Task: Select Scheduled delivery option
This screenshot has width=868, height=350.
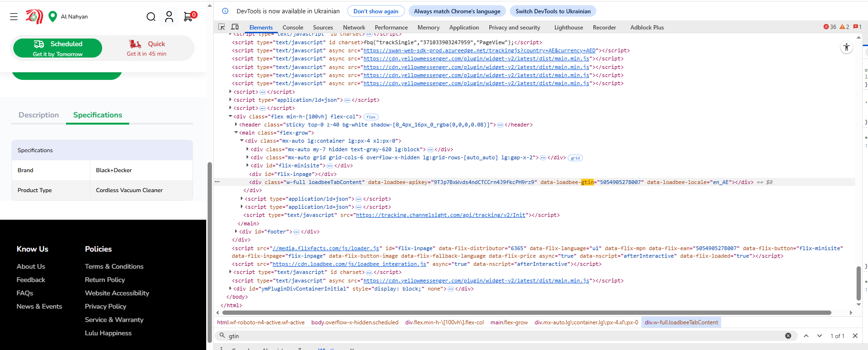Action: pos(57,48)
